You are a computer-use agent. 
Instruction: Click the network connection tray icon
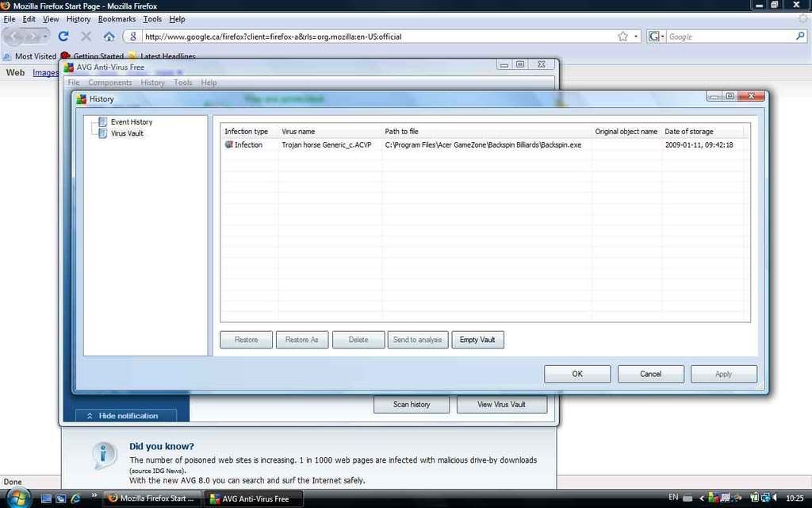[x=765, y=498]
